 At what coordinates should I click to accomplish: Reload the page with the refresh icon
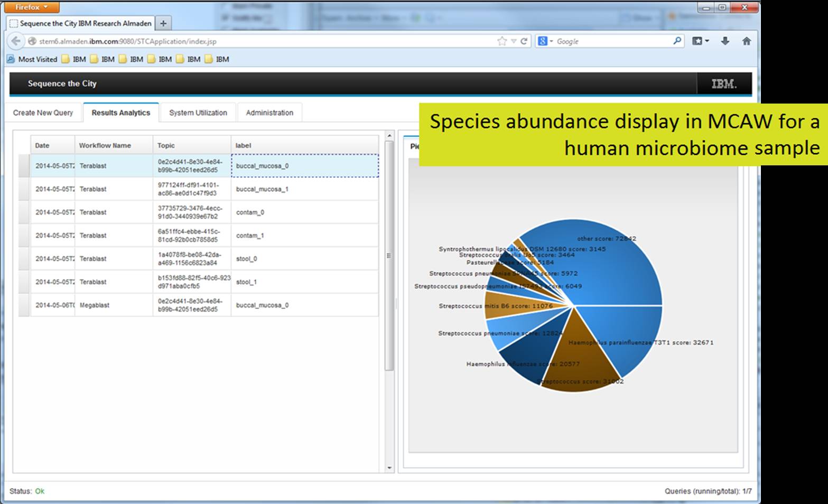tap(524, 41)
